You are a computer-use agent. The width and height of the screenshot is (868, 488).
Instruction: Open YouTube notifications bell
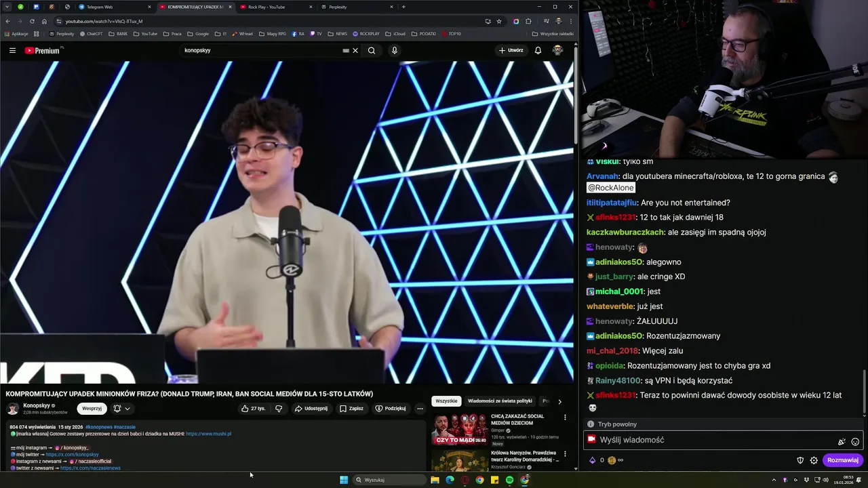tap(538, 50)
